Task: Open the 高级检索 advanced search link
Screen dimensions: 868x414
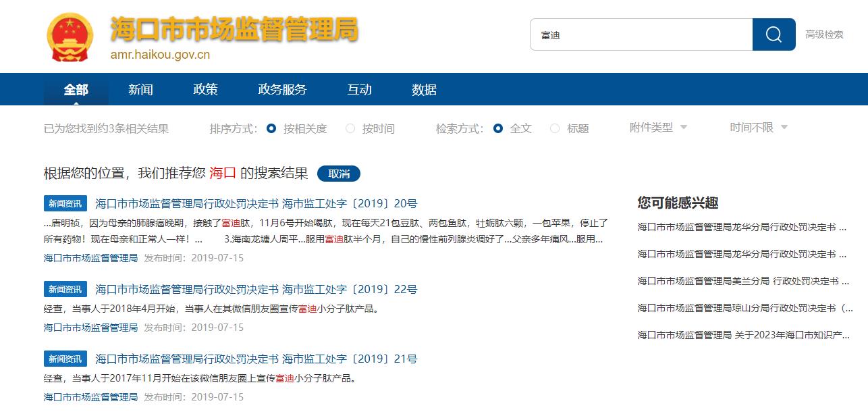Action: [824, 34]
